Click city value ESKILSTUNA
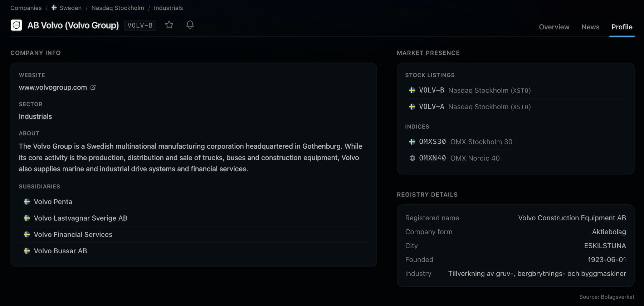Viewport: 644px width, 306px height. (x=605, y=246)
